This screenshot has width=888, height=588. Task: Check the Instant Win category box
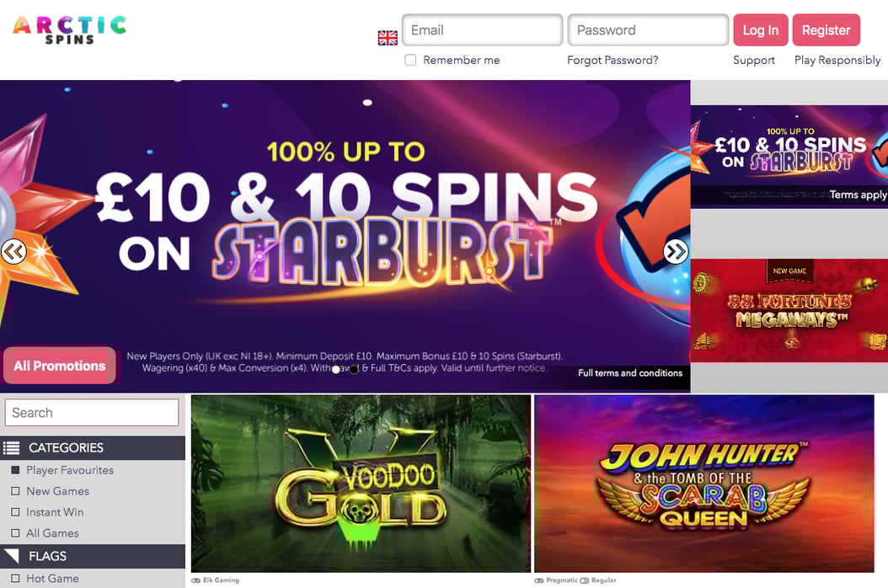point(15,512)
